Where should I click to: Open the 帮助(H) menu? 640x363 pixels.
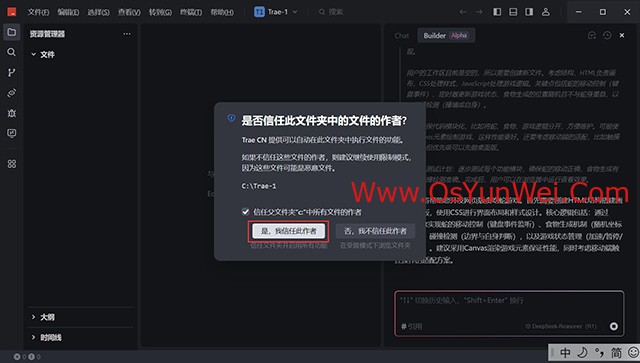222,12
